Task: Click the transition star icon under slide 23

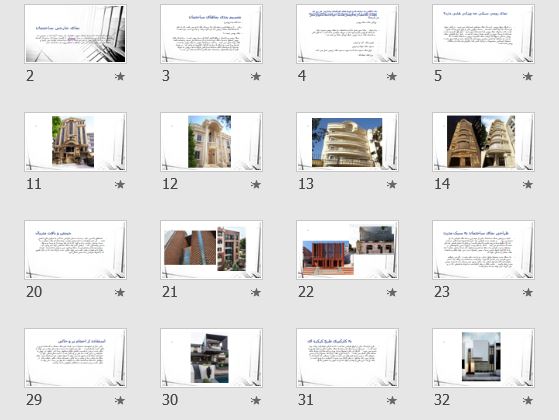Action: click(x=528, y=292)
